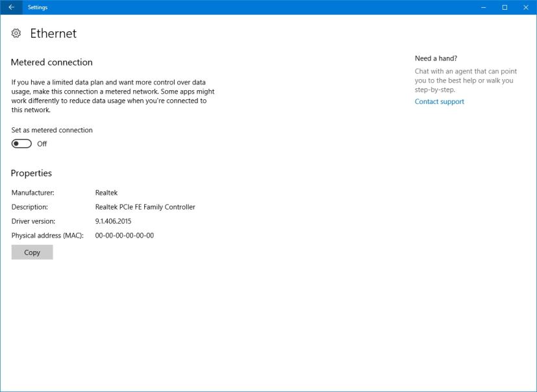The height and width of the screenshot is (392, 537).
Task: Click the Off label beside the toggle
Action: coord(42,144)
